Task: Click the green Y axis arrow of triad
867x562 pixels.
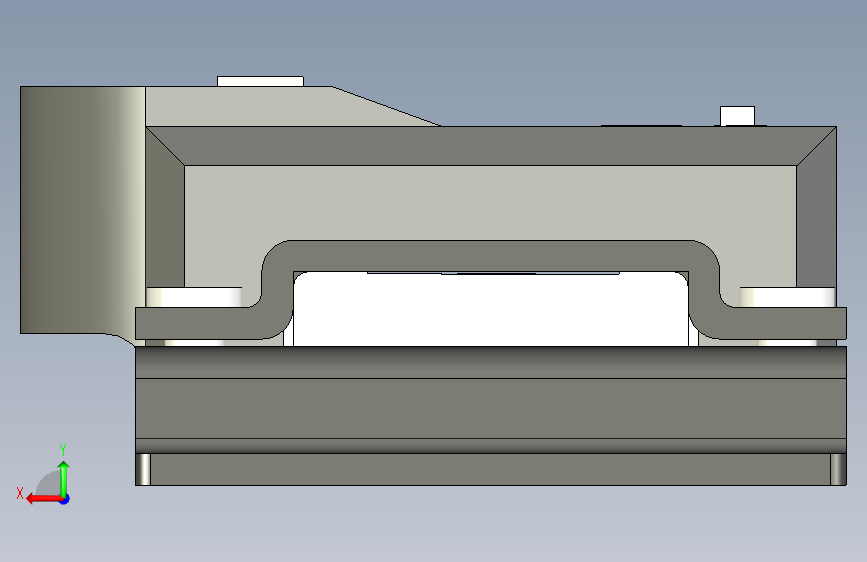Action: coord(64,480)
